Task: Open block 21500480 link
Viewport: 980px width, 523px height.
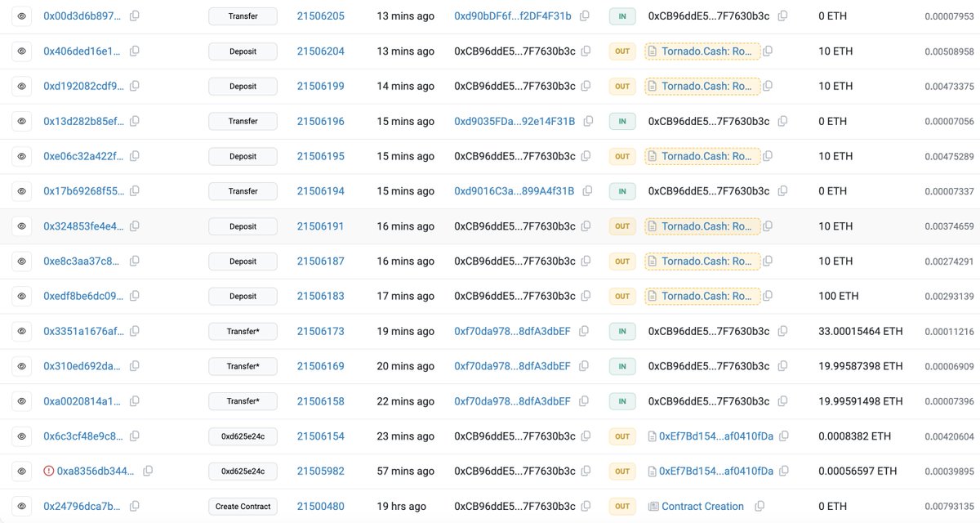Action: coord(320,506)
